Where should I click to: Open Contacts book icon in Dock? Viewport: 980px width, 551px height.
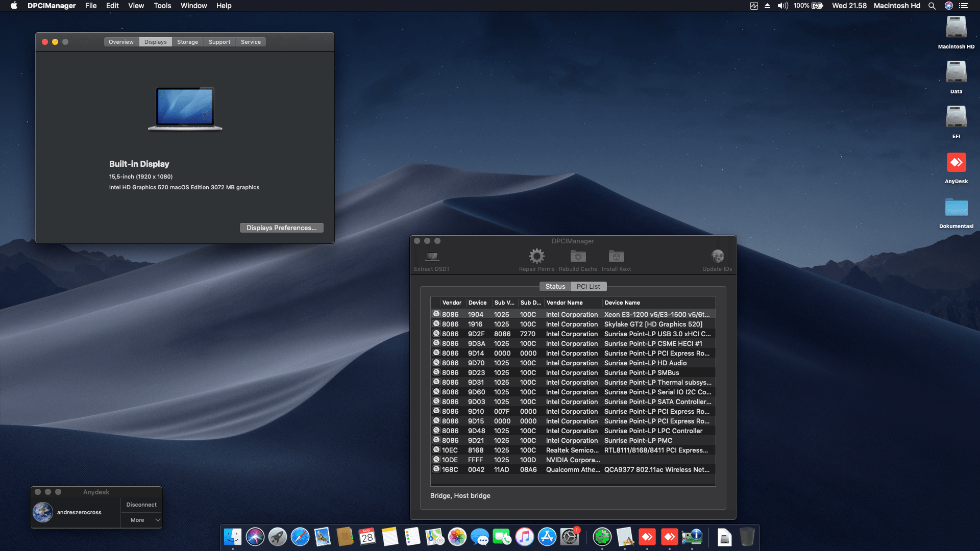[345, 537]
